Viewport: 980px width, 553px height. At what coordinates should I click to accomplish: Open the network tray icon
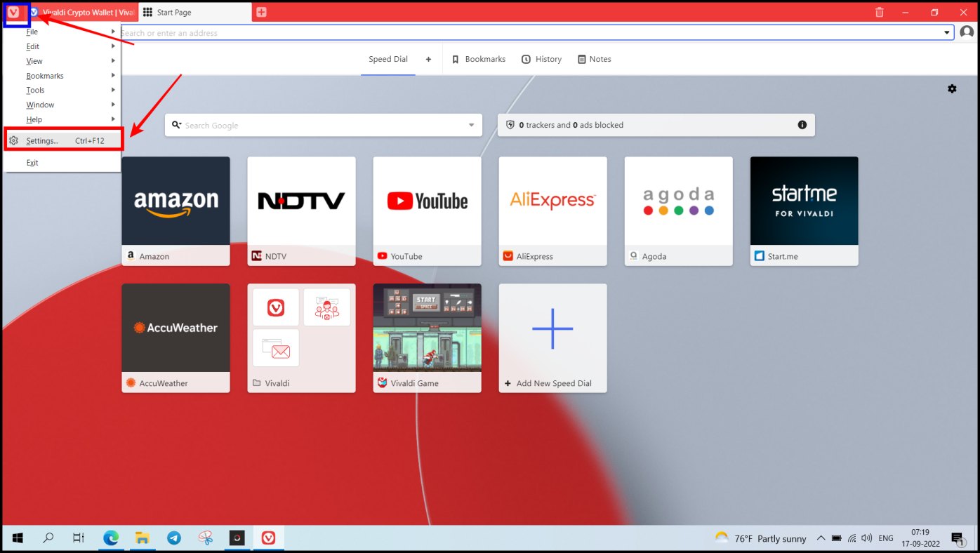pos(852,538)
